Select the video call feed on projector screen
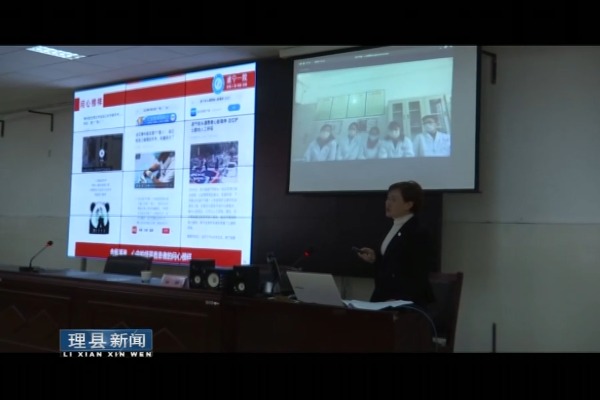 (x=374, y=109)
